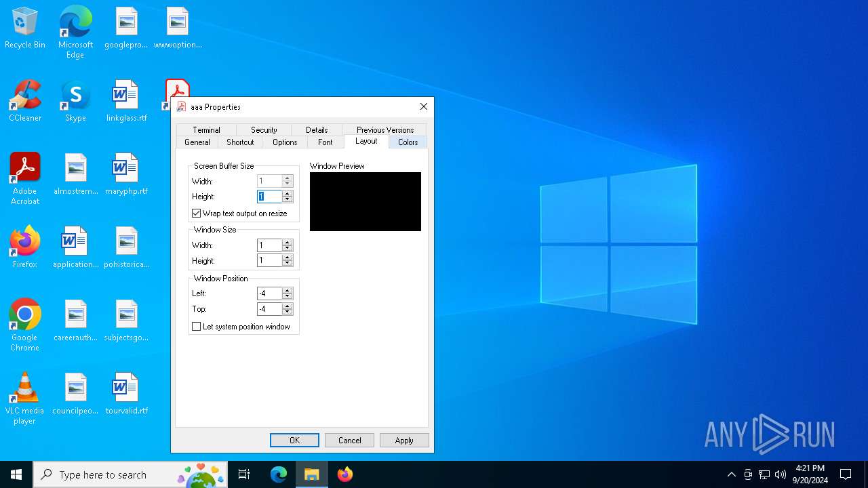Click Cancel in aaa Properties
This screenshot has height=488, width=868.
(349, 441)
